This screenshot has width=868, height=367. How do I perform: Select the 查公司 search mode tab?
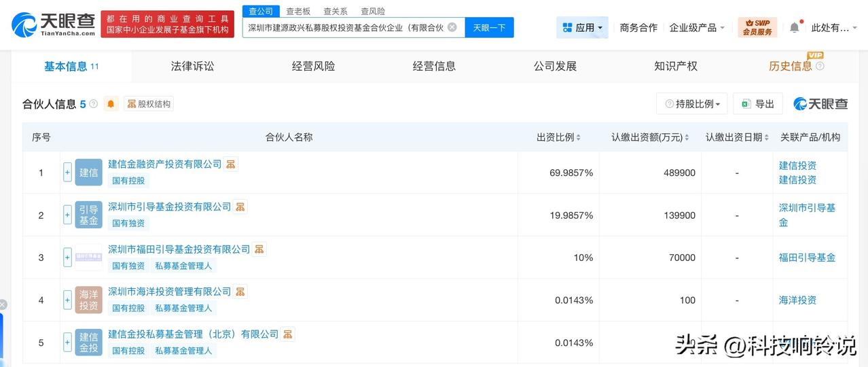pos(261,11)
